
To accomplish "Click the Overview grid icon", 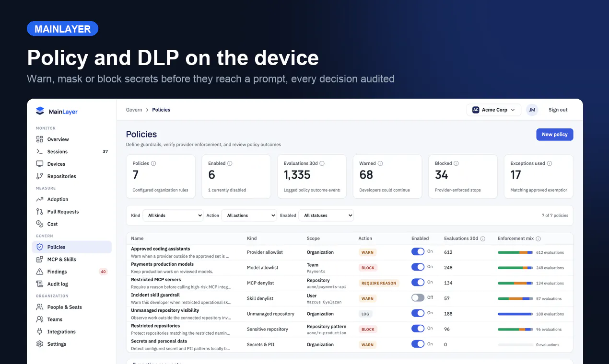I will [40, 139].
